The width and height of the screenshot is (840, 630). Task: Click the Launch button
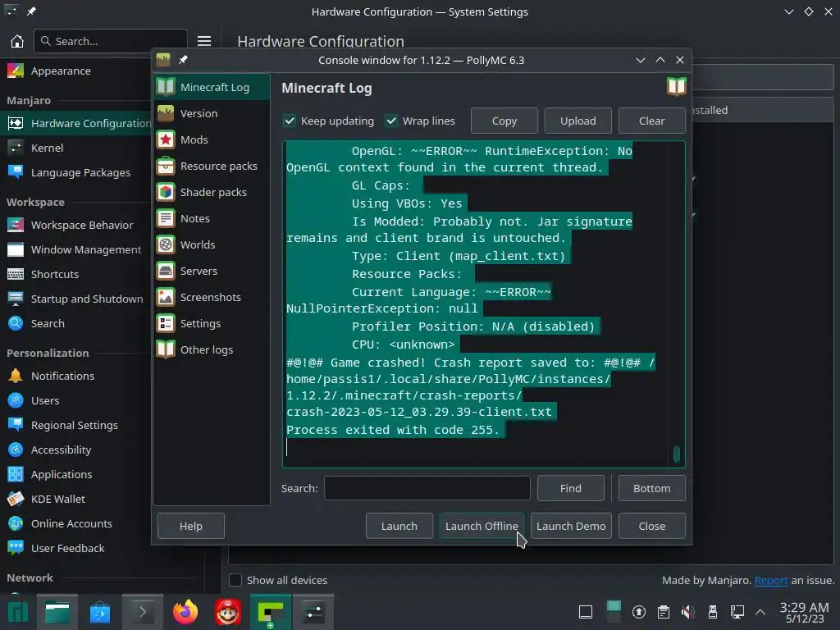click(399, 526)
